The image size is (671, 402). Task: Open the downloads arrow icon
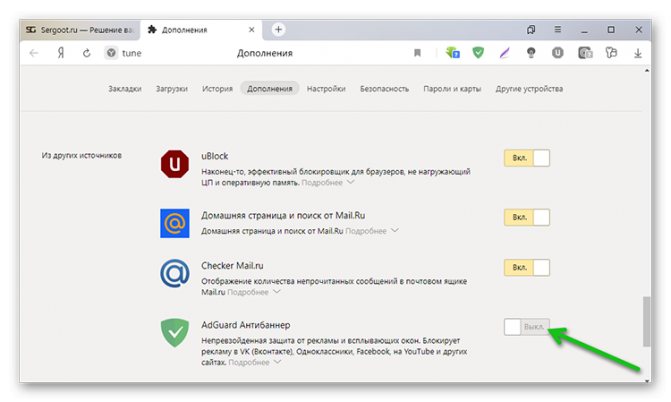pyautogui.click(x=638, y=53)
